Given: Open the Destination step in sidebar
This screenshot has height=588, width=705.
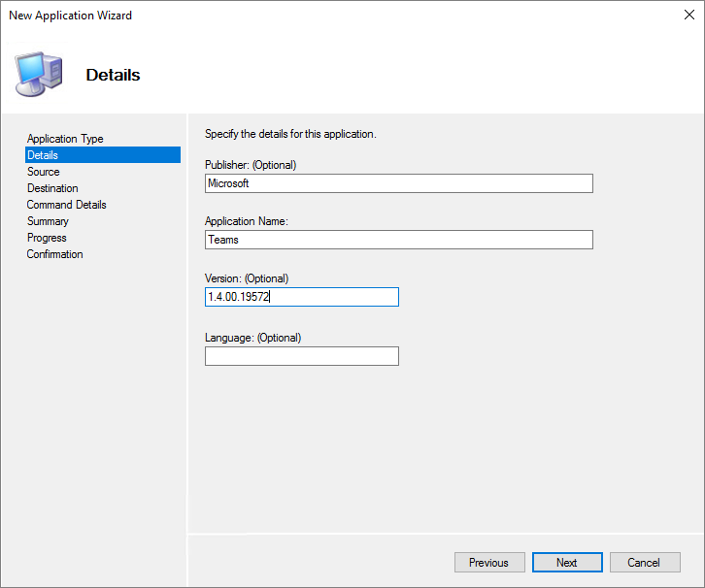Looking at the screenshot, I should coord(52,188).
